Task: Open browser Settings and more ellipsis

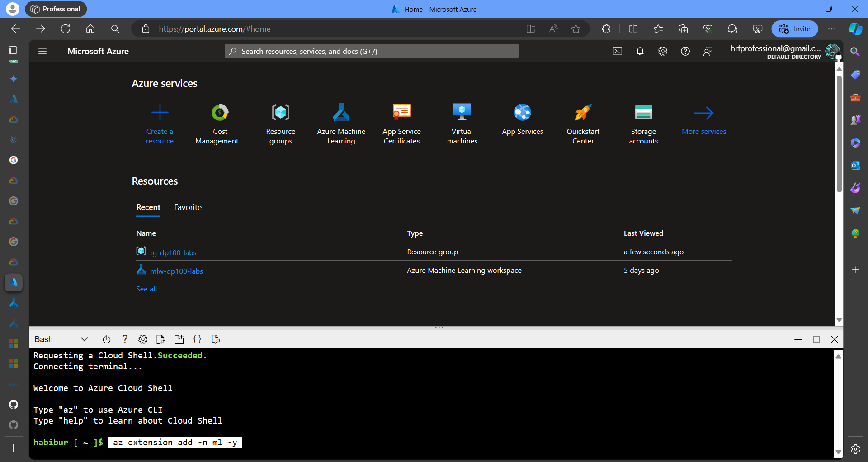Action: click(831, 29)
